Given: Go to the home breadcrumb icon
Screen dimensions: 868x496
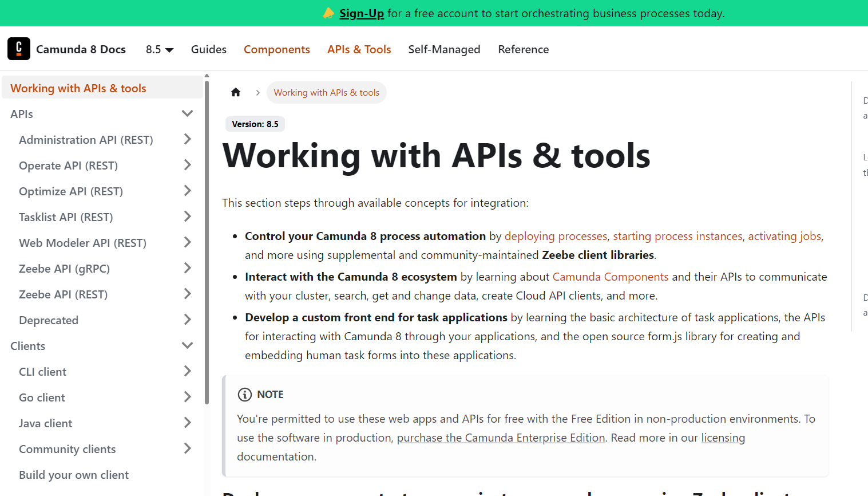Looking at the screenshot, I should 236,92.
